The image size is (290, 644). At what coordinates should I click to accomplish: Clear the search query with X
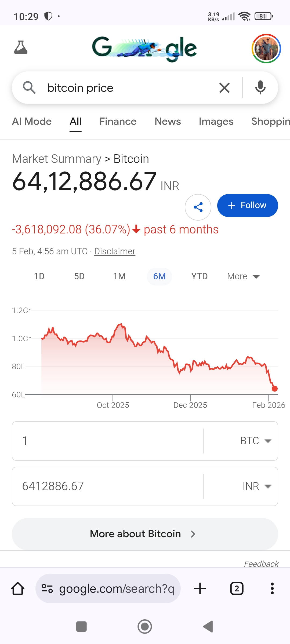(224, 88)
